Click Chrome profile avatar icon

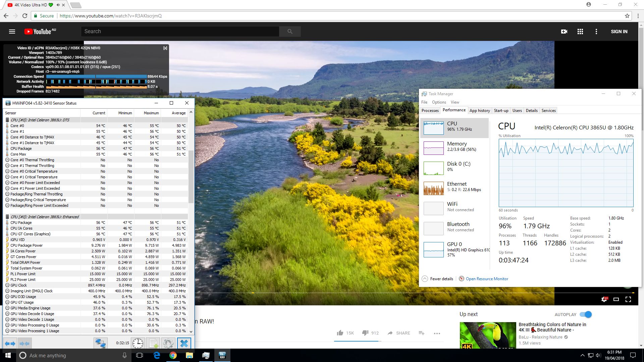588,4
